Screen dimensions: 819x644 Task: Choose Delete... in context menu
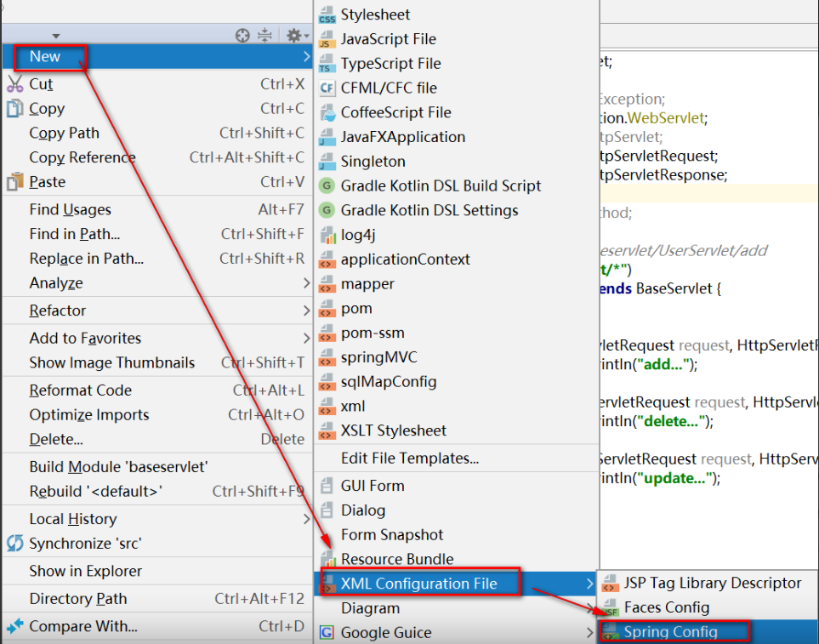[157, 439]
